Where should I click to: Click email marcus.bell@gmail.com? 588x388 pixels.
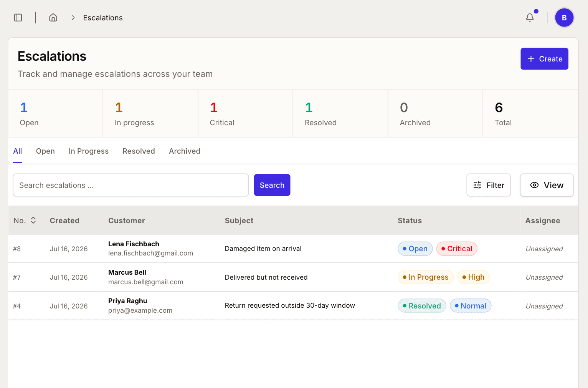click(146, 282)
